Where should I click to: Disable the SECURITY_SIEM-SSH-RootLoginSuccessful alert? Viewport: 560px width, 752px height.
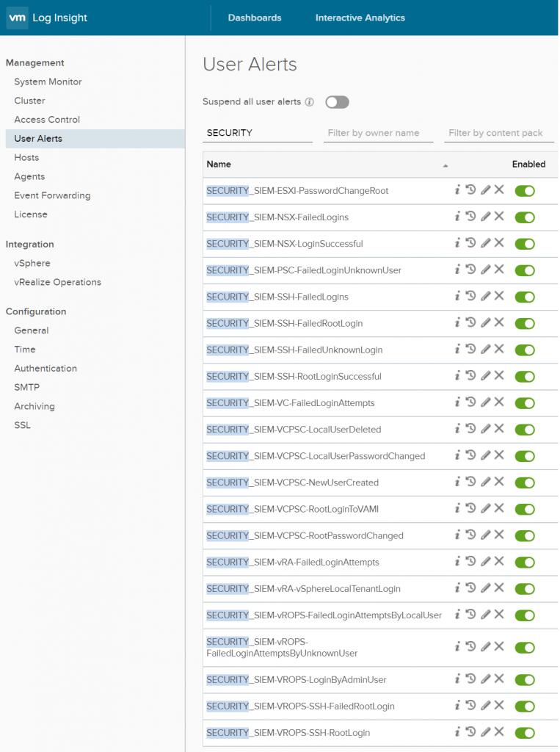pyautogui.click(x=526, y=376)
